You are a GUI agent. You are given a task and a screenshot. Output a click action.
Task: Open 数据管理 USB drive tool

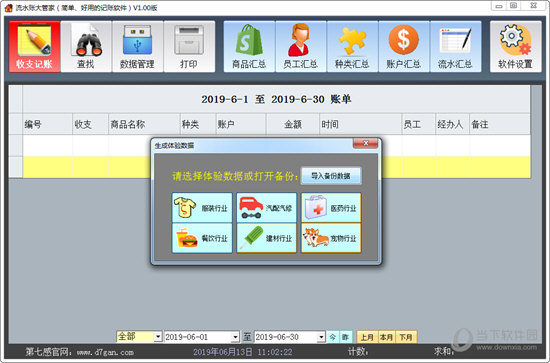coord(138,47)
